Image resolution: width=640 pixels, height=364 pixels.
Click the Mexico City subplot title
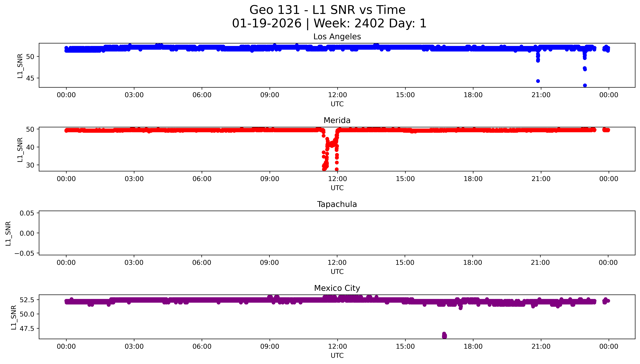point(337,288)
